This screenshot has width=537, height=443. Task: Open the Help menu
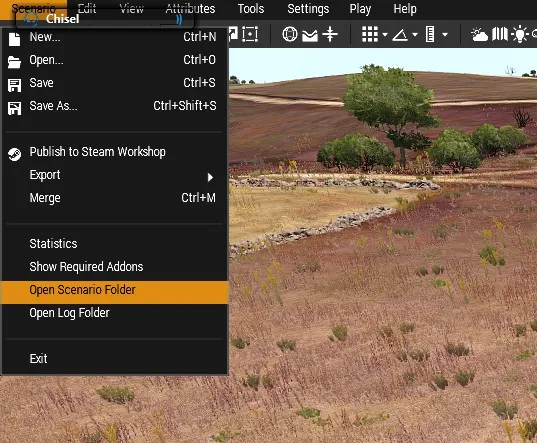coord(405,9)
